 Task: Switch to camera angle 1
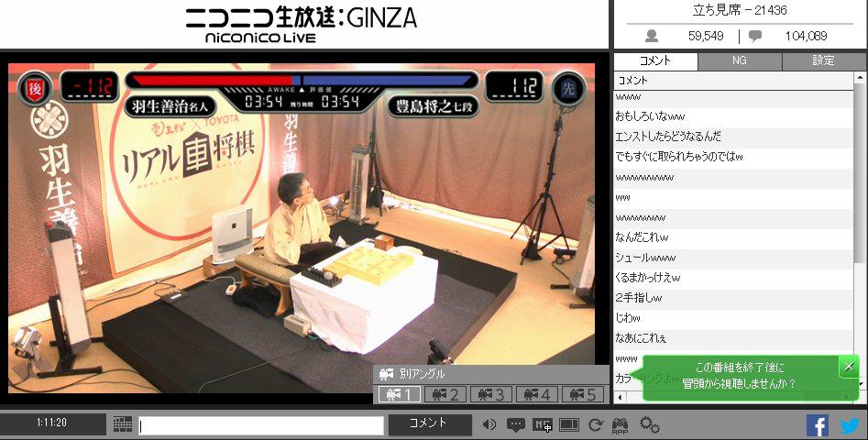(x=399, y=394)
